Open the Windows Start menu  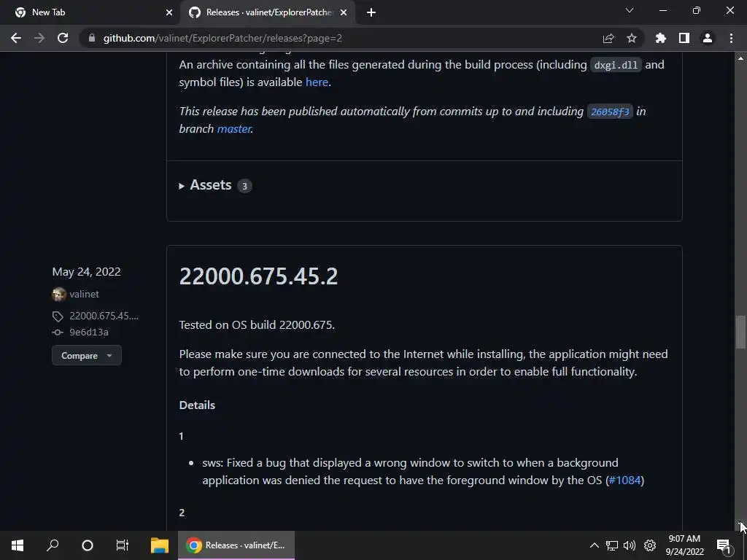pyautogui.click(x=18, y=545)
